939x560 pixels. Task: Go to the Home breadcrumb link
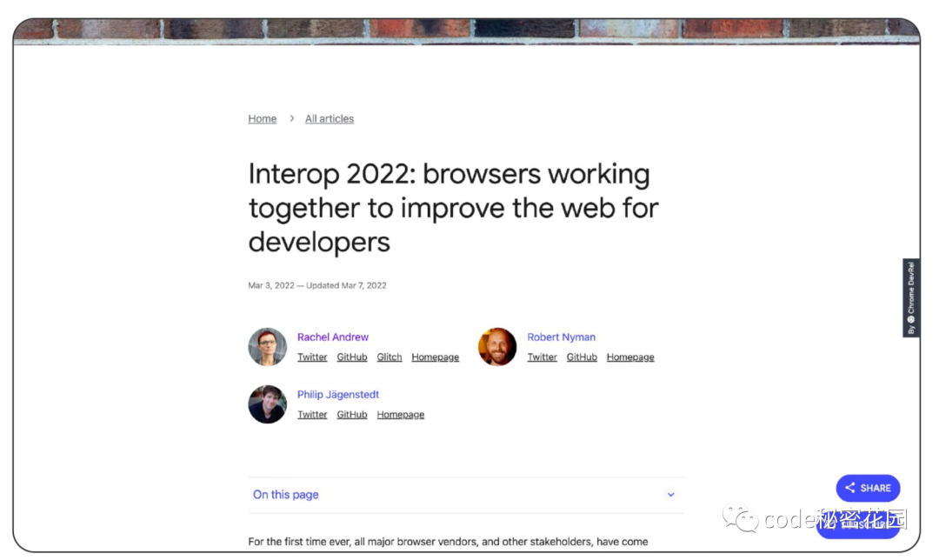pos(263,118)
